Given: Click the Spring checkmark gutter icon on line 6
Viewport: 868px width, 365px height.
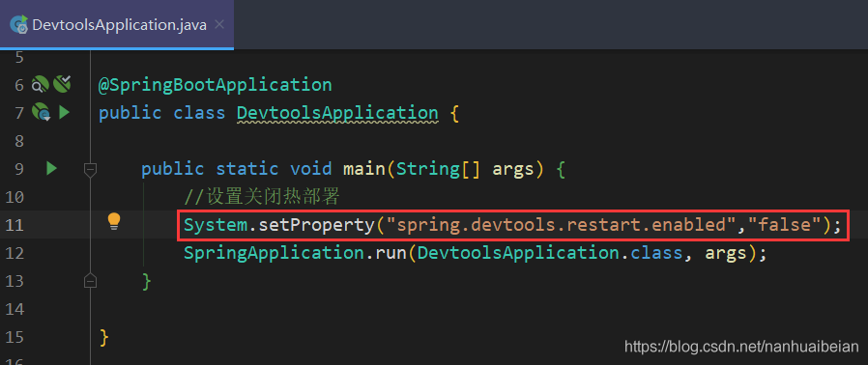Looking at the screenshot, I should tap(62, 84).
